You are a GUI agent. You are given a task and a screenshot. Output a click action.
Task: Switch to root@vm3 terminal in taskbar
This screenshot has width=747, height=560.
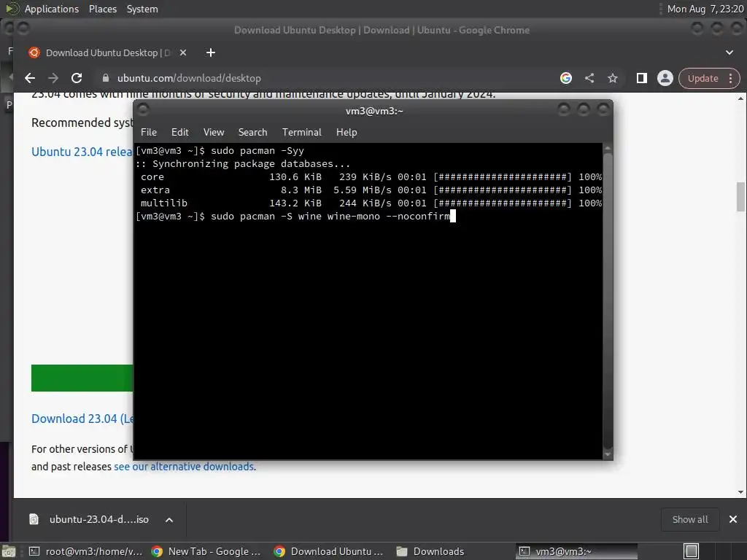pyautogui.click(x=86, y=551)
